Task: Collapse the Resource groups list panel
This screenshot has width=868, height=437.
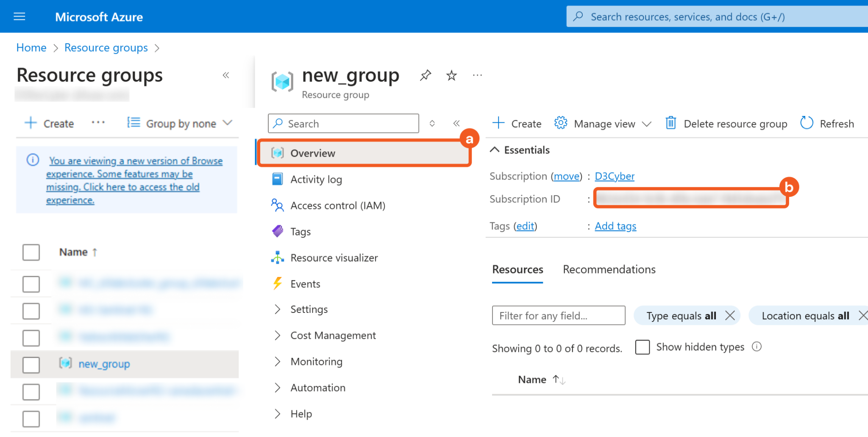Action: coord(226,75)
